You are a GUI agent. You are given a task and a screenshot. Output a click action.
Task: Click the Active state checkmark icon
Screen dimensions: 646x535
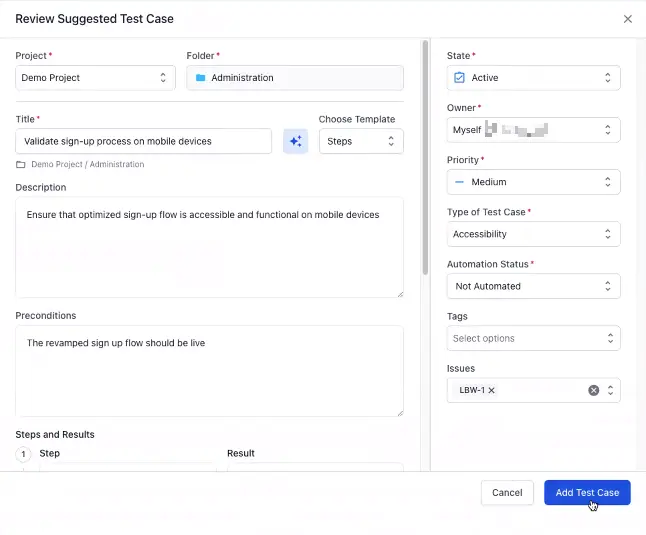[x=459, y=78]
